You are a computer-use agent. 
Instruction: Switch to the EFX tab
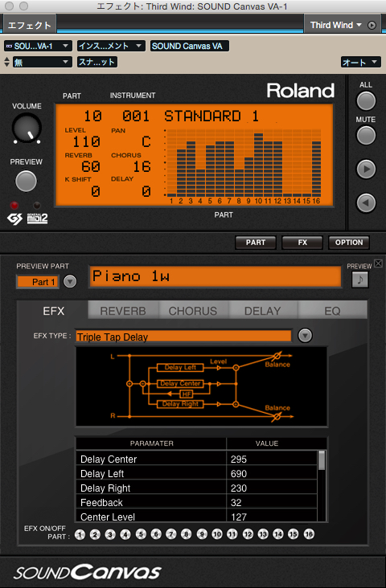pyautogui.click(x=53, y=311)
